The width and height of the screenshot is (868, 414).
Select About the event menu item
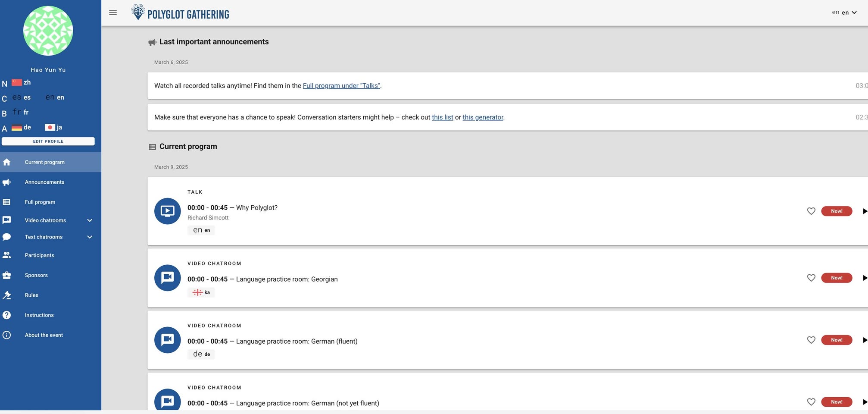(x=50, y=335)
